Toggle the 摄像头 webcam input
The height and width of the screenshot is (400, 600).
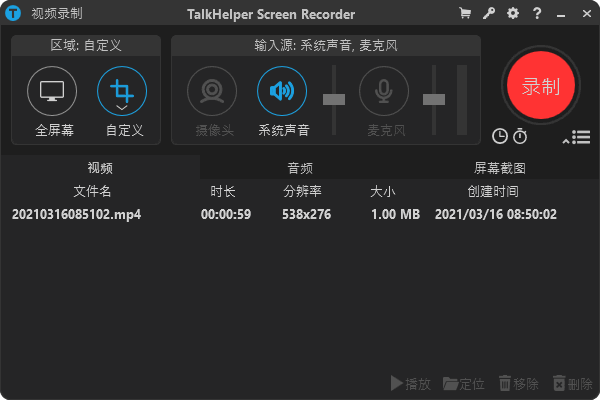[212, 92]
